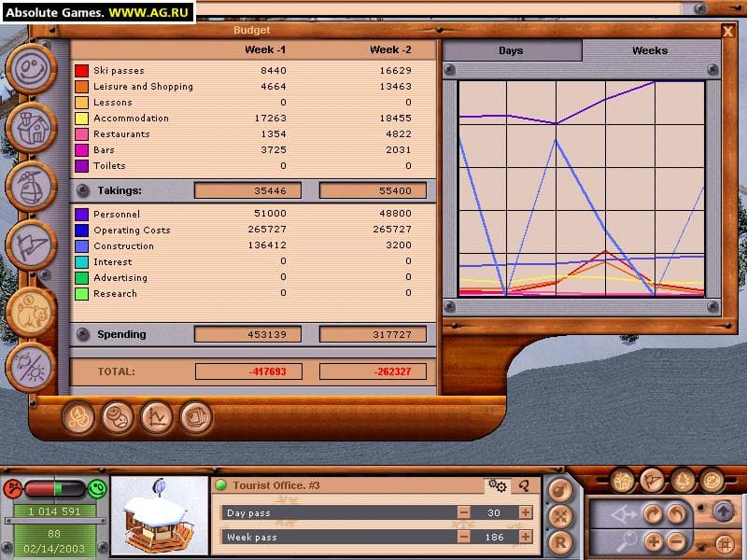This screenshot has height=560, width=747.
Task: Click the line chart statistics icon
Action: (x=157, y=416)
